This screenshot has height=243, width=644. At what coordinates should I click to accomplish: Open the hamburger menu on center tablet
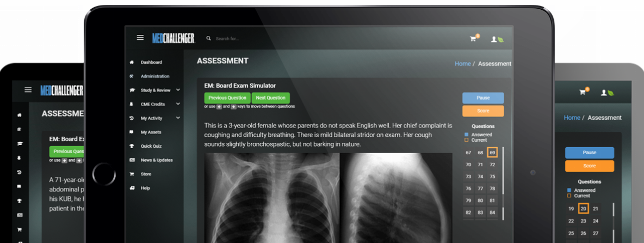point(140,38)
